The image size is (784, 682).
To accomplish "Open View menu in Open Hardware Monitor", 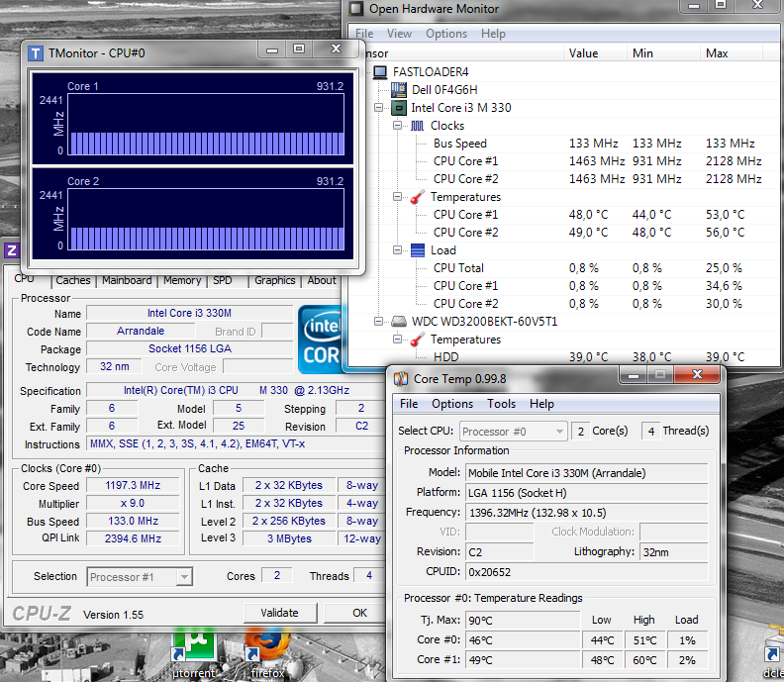I will [399, 34].
